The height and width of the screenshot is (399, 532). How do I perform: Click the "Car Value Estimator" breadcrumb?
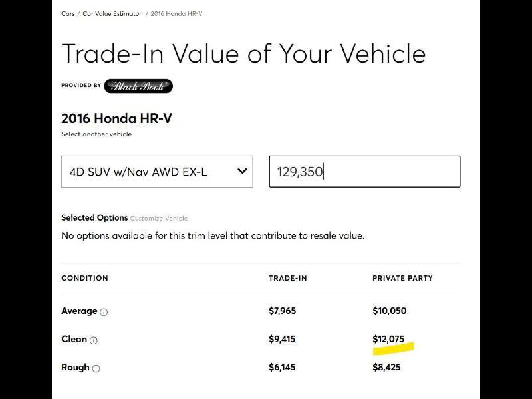click(x=111, y=13)
